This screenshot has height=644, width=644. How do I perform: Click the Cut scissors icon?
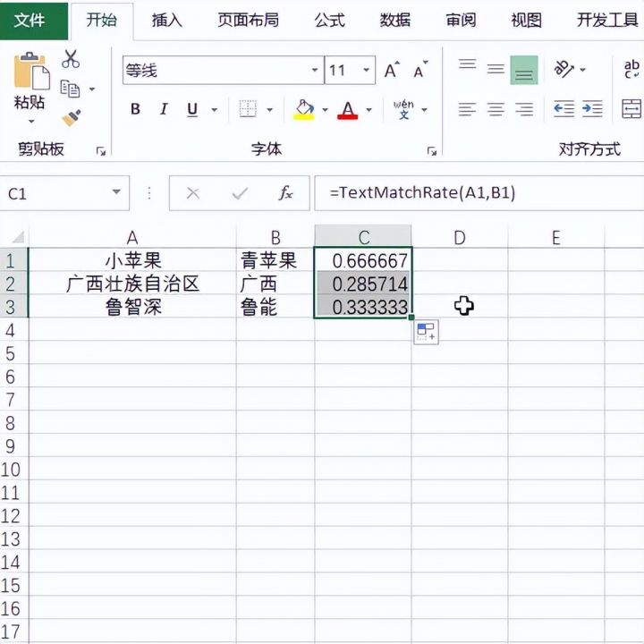point(71,59)
